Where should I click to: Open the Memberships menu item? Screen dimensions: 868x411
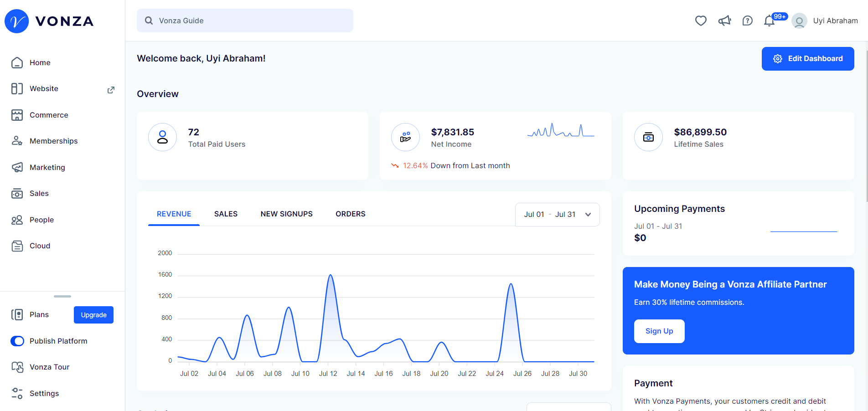[54, 141]
